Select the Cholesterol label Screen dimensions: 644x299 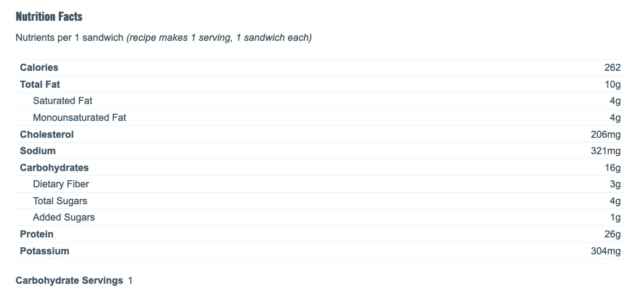[x=47, y=135]
